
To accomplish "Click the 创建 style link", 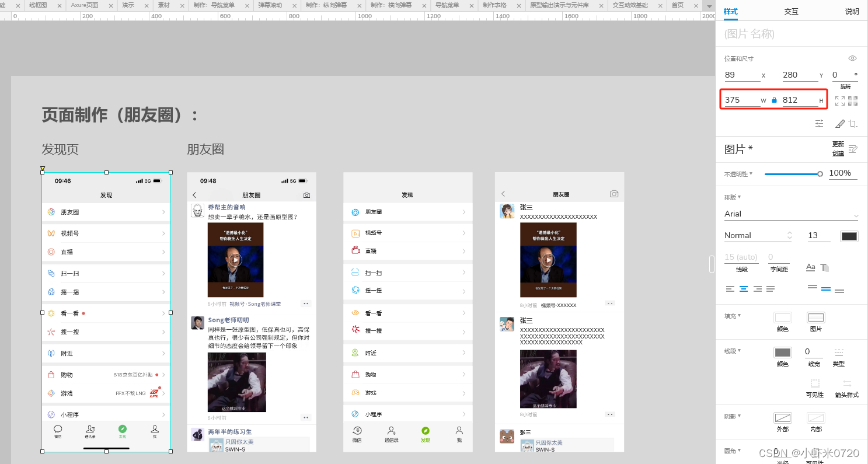I will click(838, 153).
